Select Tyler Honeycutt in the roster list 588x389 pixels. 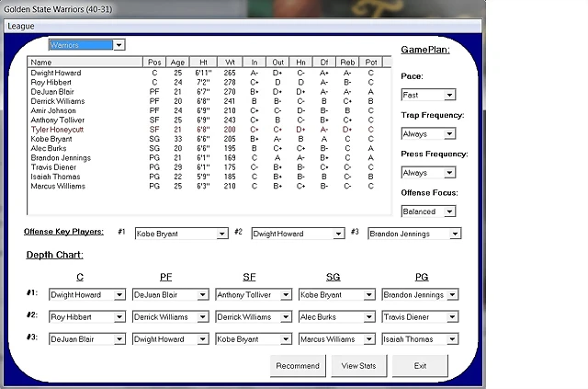pos(209,130)
